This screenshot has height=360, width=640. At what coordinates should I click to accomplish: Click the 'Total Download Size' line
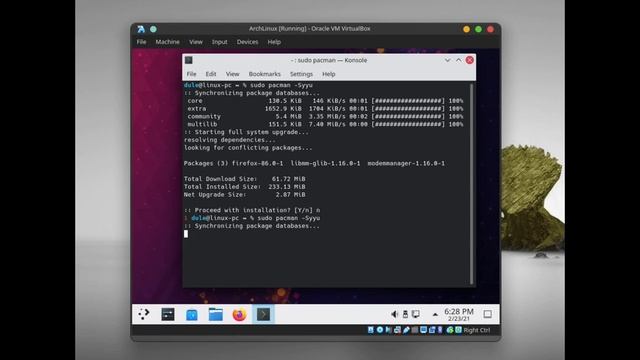tap(244, 179)
